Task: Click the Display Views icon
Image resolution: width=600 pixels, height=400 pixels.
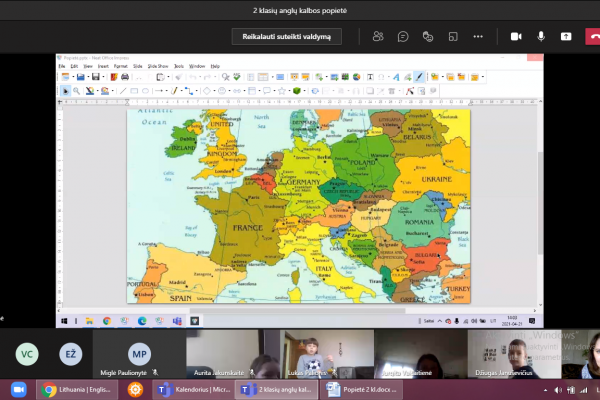Action: point(263,77)
